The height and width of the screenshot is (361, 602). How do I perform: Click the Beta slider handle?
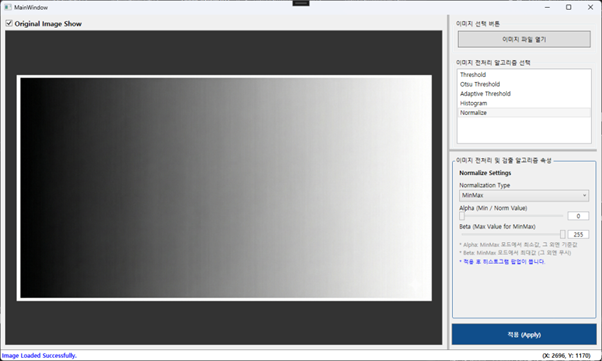tap(562, 234)
